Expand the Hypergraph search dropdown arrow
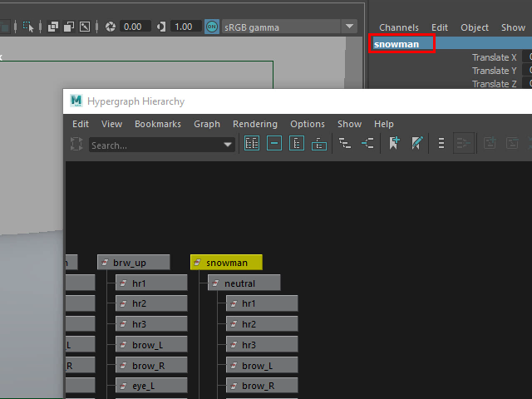The height and width of the screenshot is (399, 532). pyautogui.click(x=229, y=145)
